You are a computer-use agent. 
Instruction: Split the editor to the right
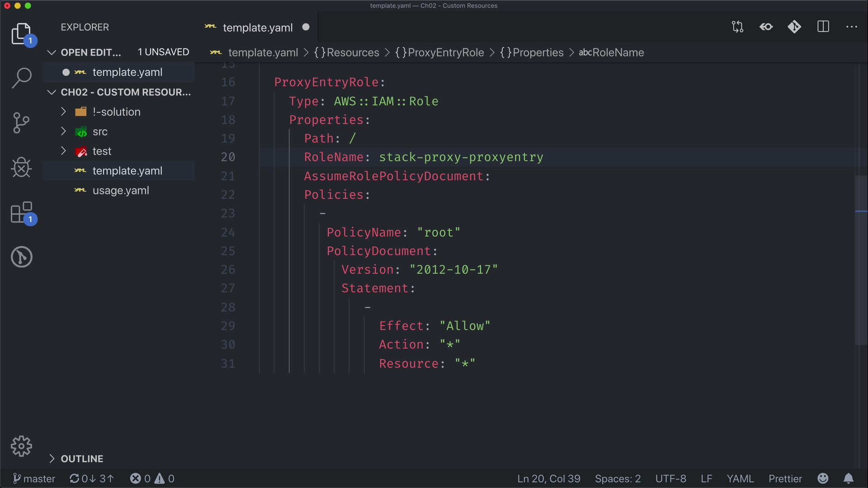point(823,27)
